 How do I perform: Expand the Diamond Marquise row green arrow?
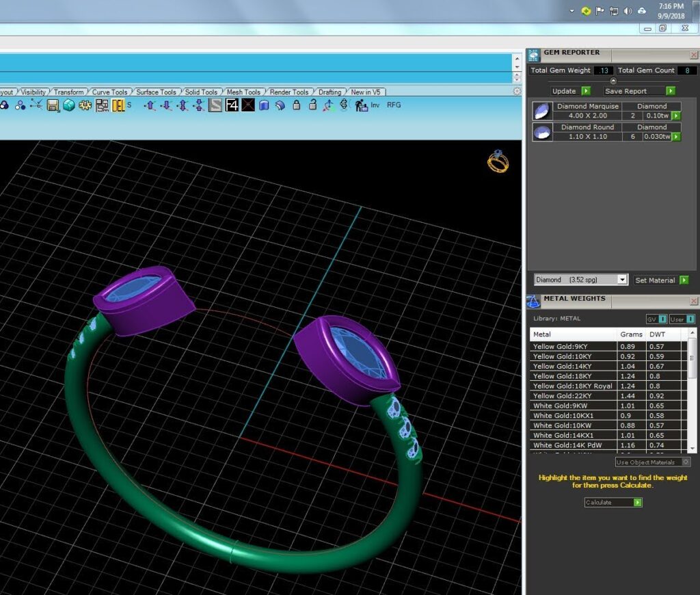tap(676, 116)
